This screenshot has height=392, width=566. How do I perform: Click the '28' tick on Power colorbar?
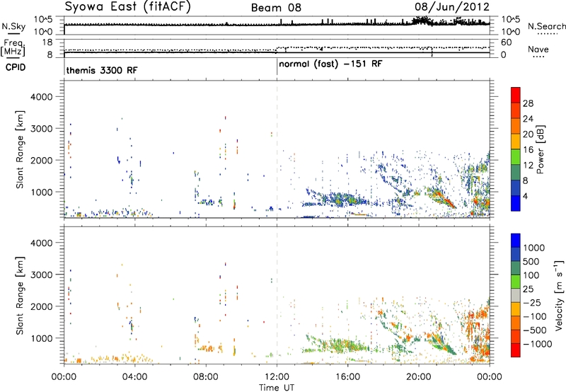[x=528, y=103]
